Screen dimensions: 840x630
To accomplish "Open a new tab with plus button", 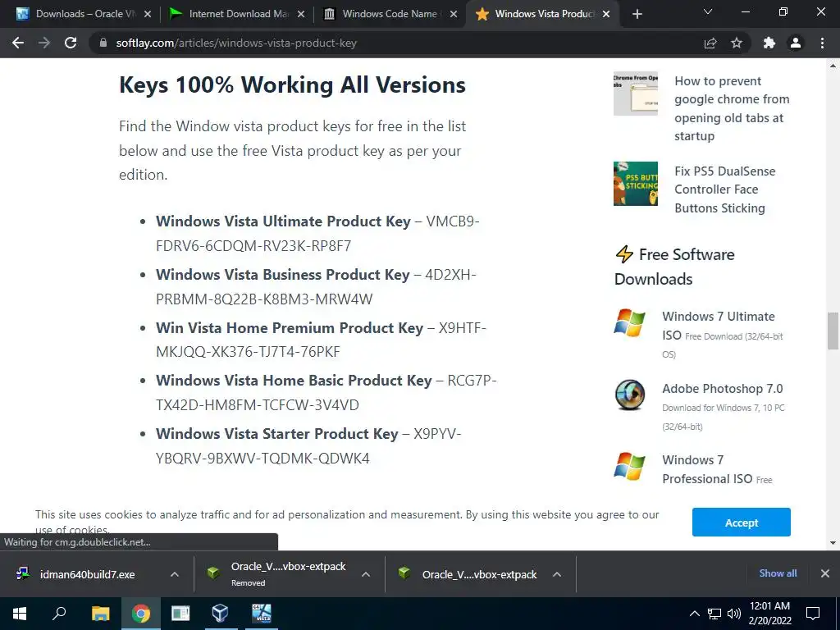I will 637,14.
